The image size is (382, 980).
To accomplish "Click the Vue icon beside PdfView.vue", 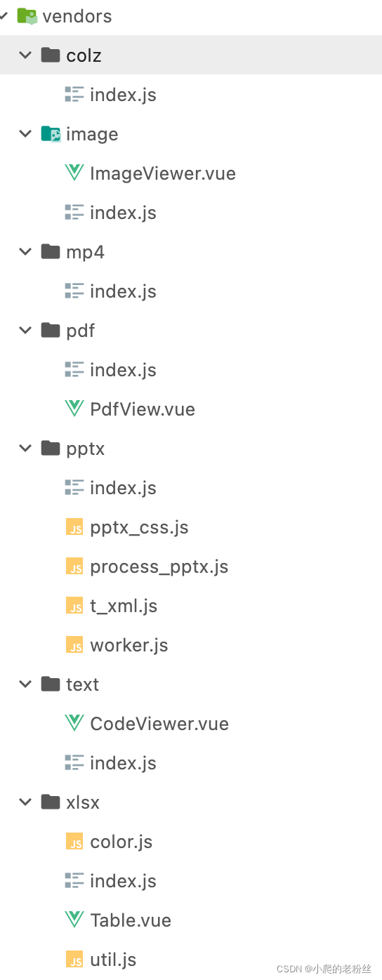I will [74, 409].
